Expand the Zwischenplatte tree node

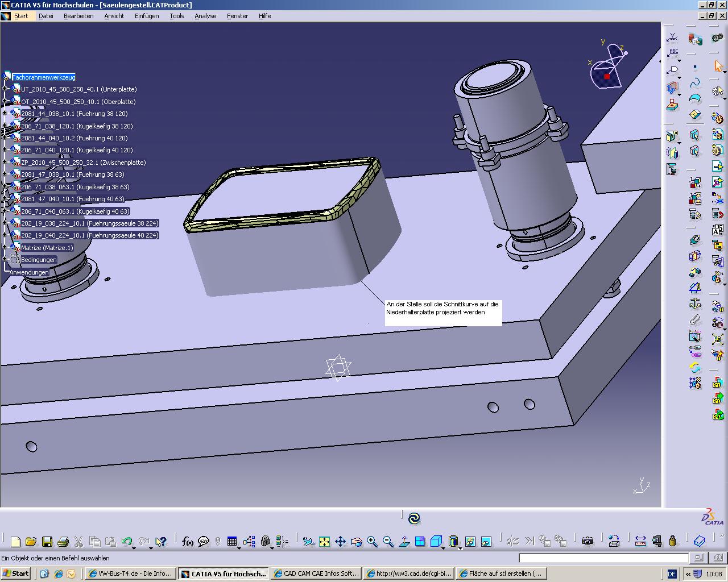(x=5, y=163)
